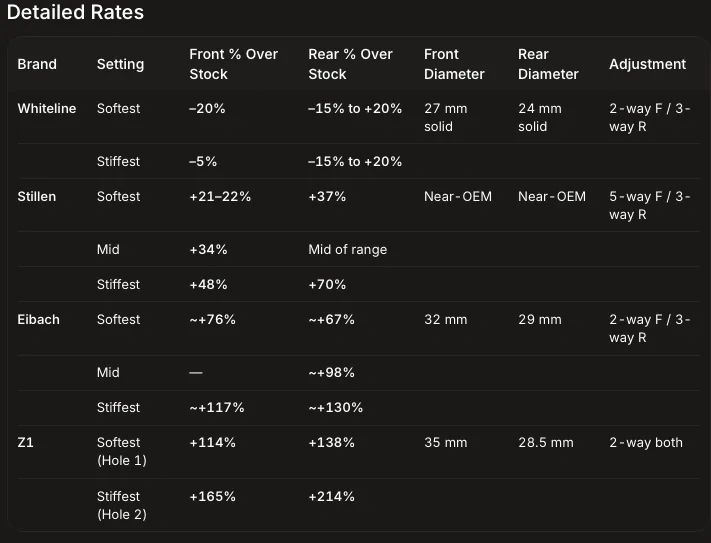This screenshot has height=543, width=711.
Task: Click the Front % Over Stock header
Action: pyautogui.click(x=234, y=64)
